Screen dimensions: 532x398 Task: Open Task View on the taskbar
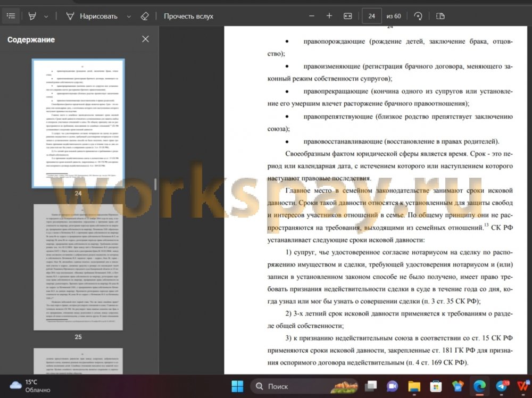(x=371, y=386)
